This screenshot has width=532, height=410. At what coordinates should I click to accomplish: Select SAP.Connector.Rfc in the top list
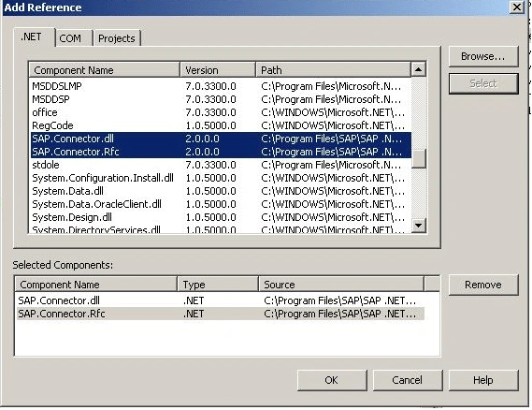[x=221, y=152]
